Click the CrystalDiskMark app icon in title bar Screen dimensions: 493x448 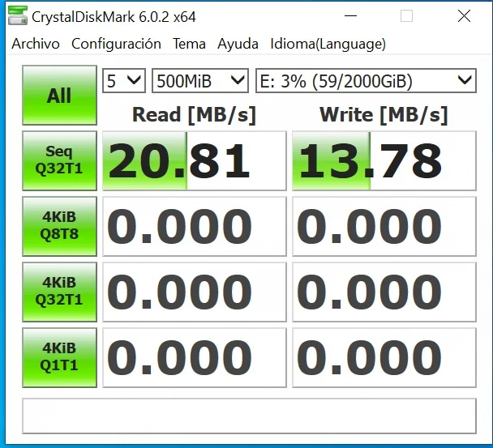click(x=18, y=15)
